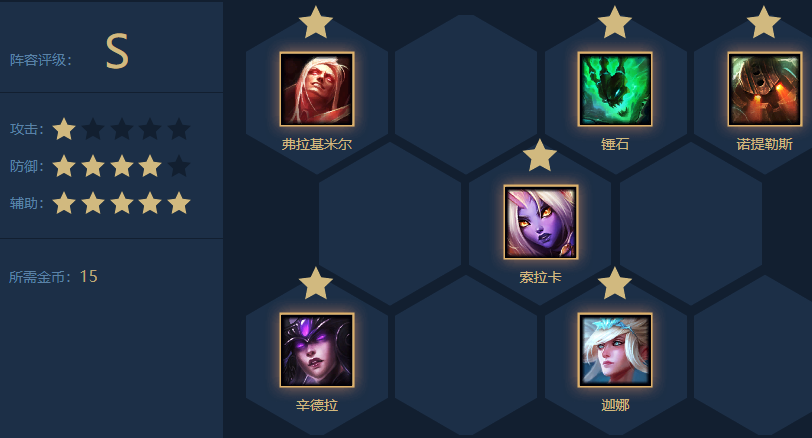This screenshot has width=812, height=438.
Task: Click the star above 弗拉基米尔
Action: [316, 22]
